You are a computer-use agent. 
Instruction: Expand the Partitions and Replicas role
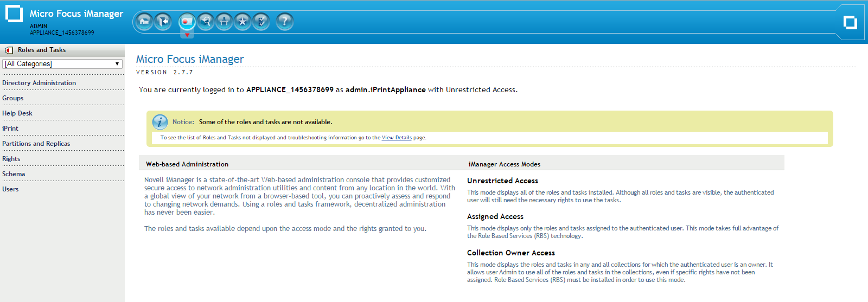(36, 144)
